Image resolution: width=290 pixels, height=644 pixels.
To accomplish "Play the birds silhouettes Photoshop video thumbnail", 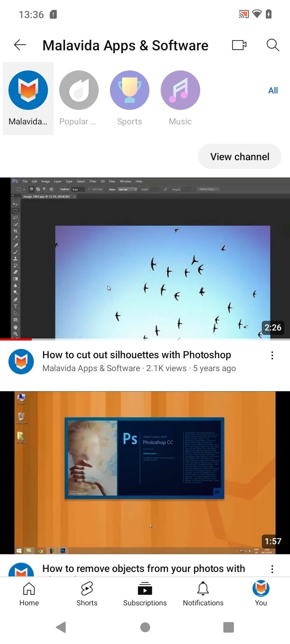I will coord(145,258).
